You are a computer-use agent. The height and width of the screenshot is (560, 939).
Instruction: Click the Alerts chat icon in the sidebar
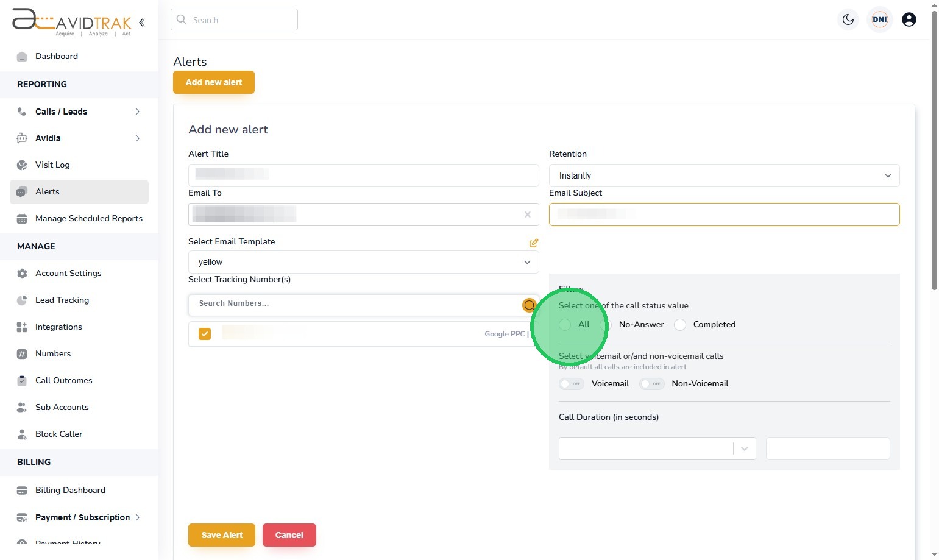coord(22,192)
